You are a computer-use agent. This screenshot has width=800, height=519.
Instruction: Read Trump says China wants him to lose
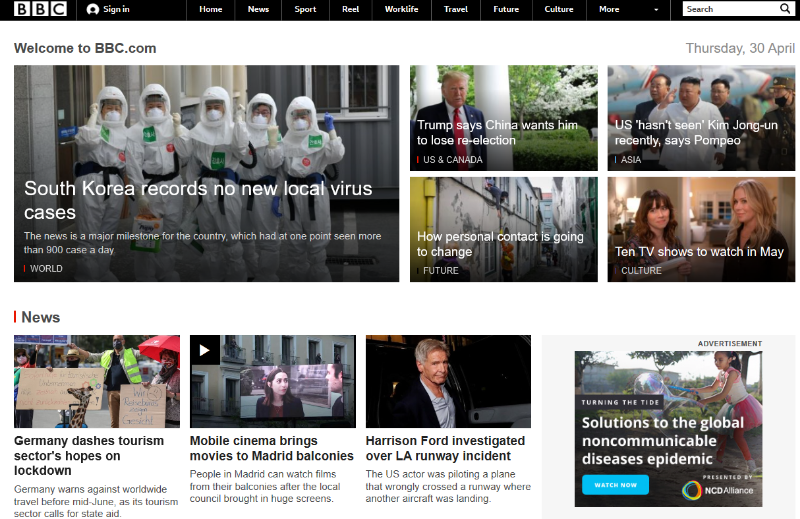click(x=497, y=133)
